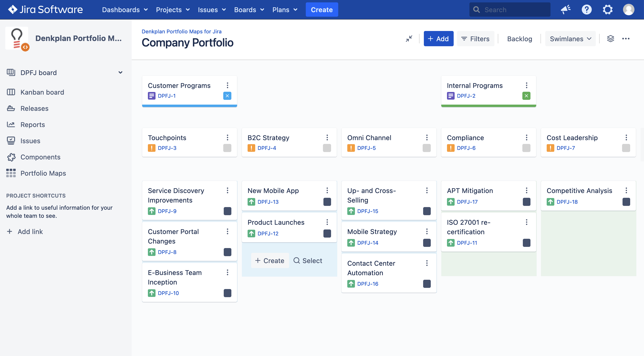Toggle the X close button on Customer Programs
The image size is (644, 356).
pyautogui.click(x=227, y=96)
